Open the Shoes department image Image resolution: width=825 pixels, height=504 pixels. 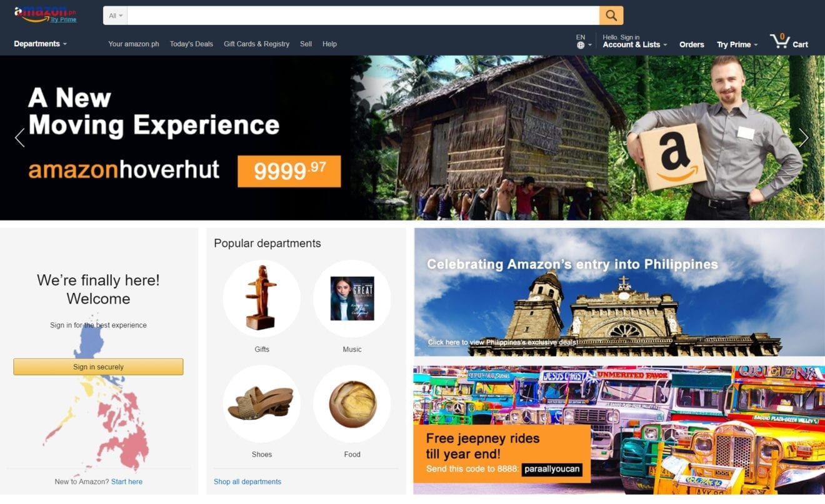point(262,403)
